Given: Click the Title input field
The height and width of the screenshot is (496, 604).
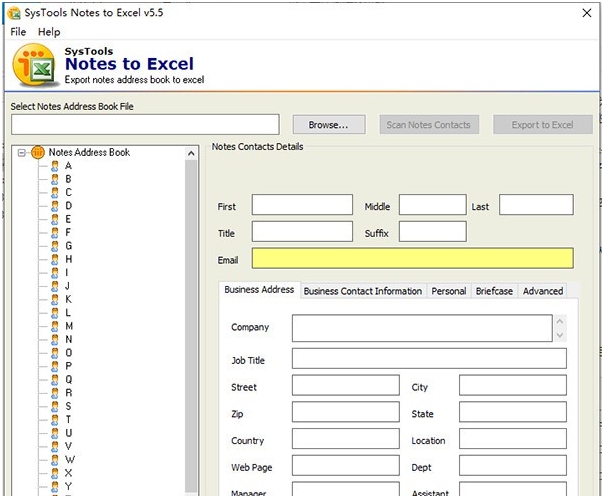Looking at the screenshot, I should (302, 231).
